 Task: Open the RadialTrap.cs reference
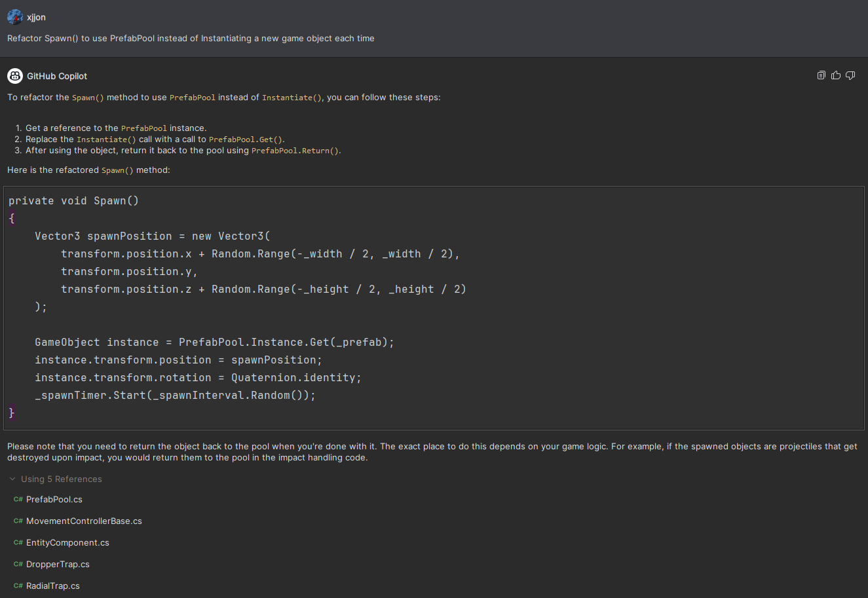pos(53,586)
